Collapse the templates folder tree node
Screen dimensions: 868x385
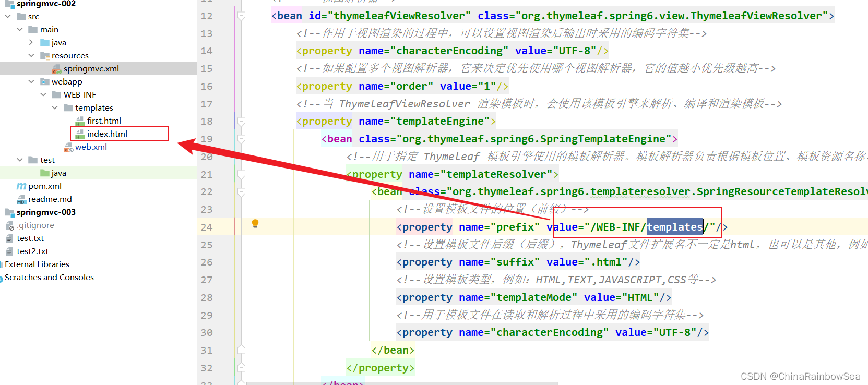pyautogui.click(x=55, y=107)
